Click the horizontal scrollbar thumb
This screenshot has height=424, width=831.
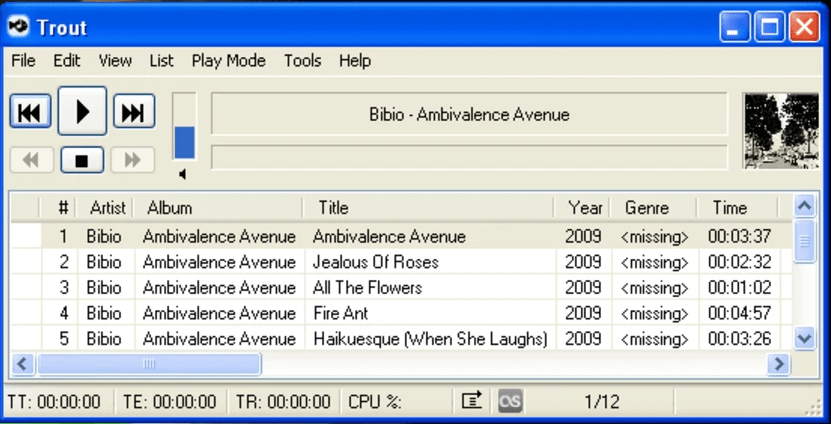pyautogui.click(x=149, y=364)
